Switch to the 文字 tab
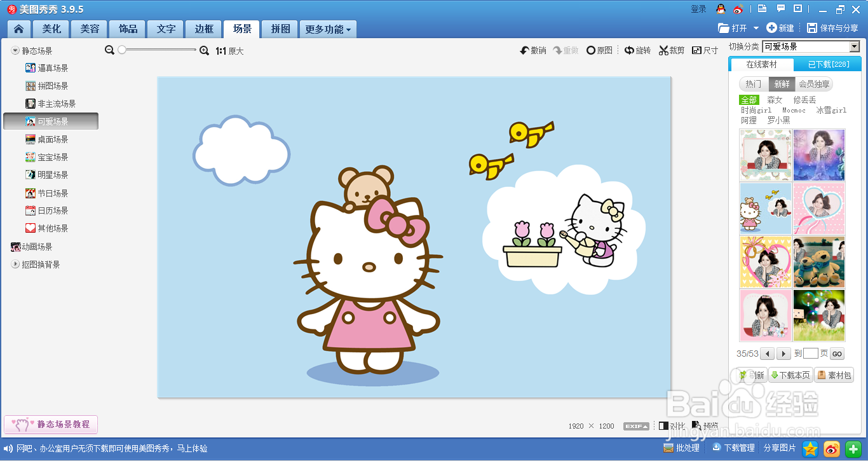Image resolution: width=868 pixels, height=461 pixels. pyautogui.click(x=166, y=29)
